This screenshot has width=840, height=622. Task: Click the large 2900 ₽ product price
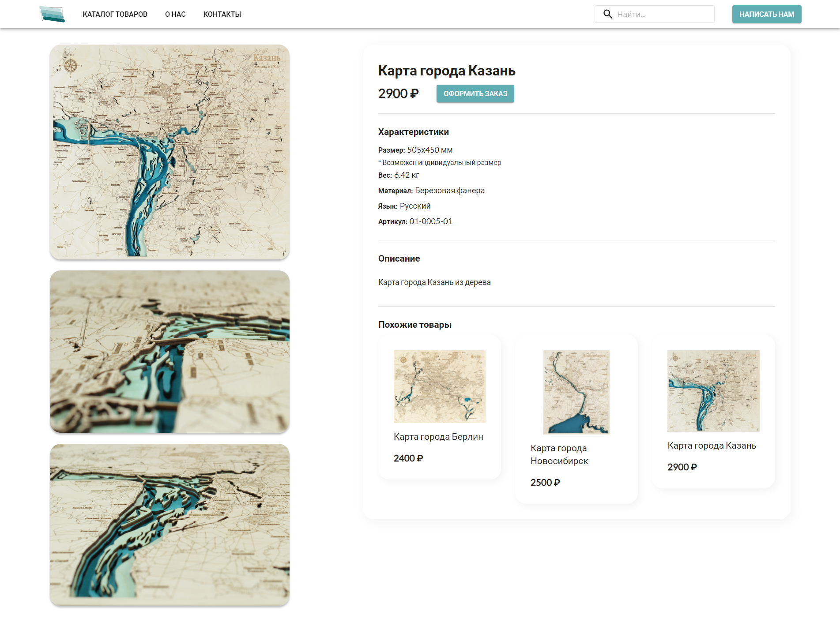(x=398, y=94)
